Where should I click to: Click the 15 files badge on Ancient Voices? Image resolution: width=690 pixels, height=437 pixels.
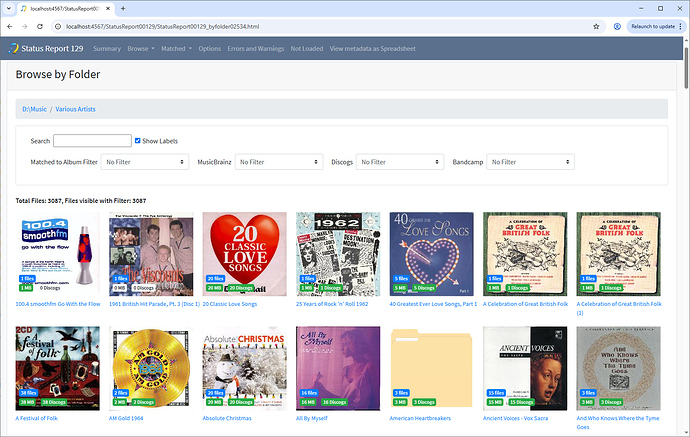(x=495, y=393)
